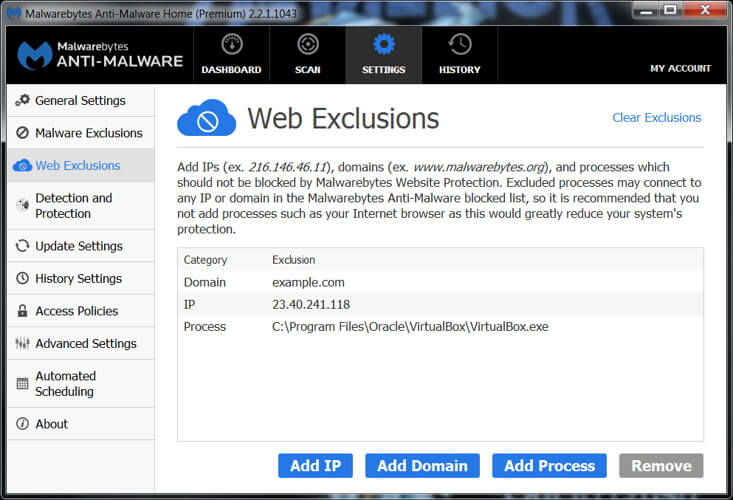733x500 pixels.
Task: Click the IP category cell
Action: point(189,304)
